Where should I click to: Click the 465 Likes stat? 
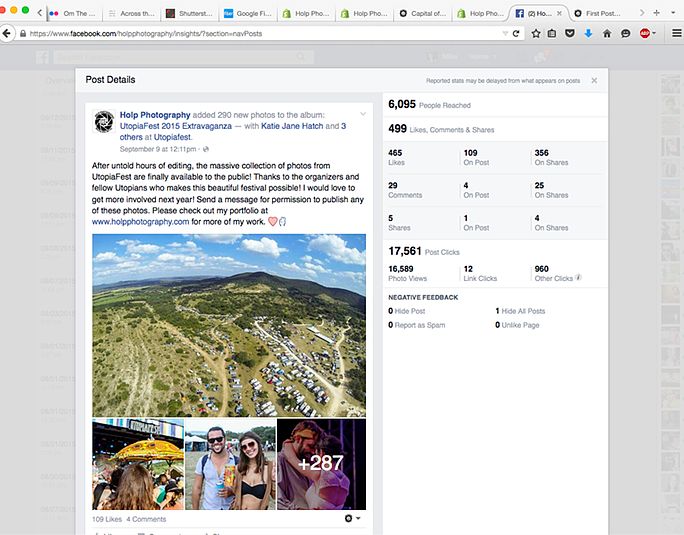tap(396, 157)
